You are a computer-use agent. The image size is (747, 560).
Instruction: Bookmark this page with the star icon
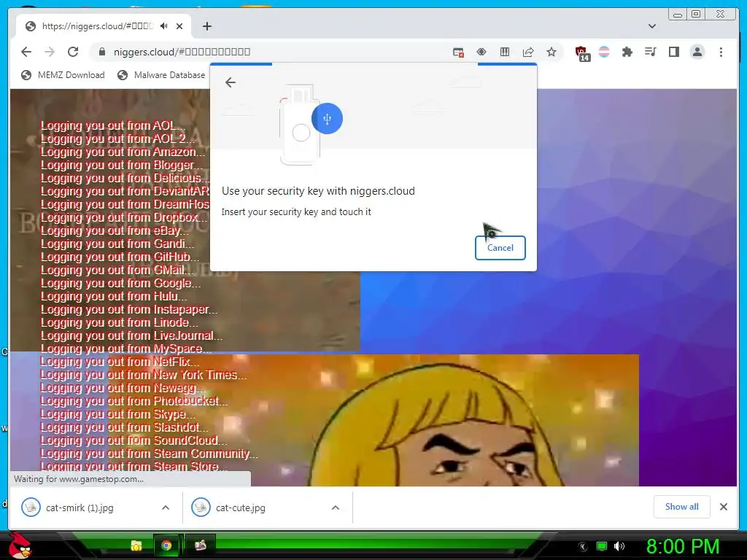(551, 52)
